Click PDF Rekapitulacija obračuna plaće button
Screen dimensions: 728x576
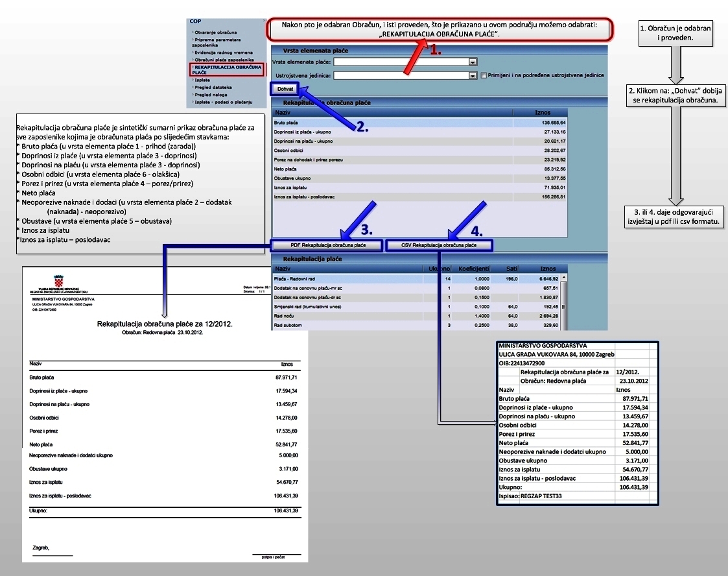pos(328,245)
